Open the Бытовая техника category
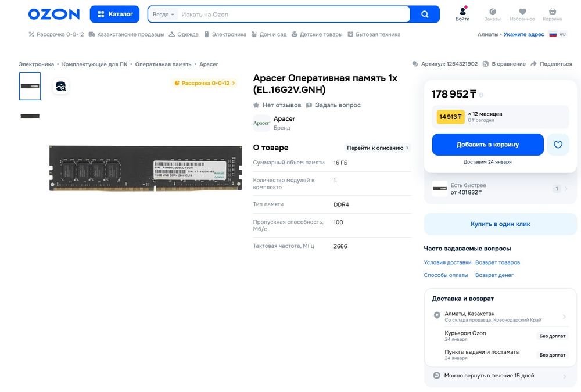The image size is (581, 392). pos(374,34)
